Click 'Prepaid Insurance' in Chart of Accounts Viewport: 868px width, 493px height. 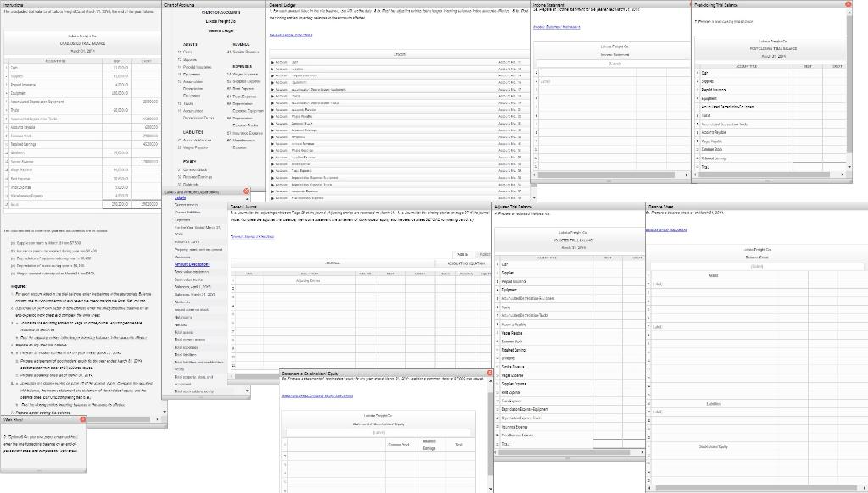197,67
